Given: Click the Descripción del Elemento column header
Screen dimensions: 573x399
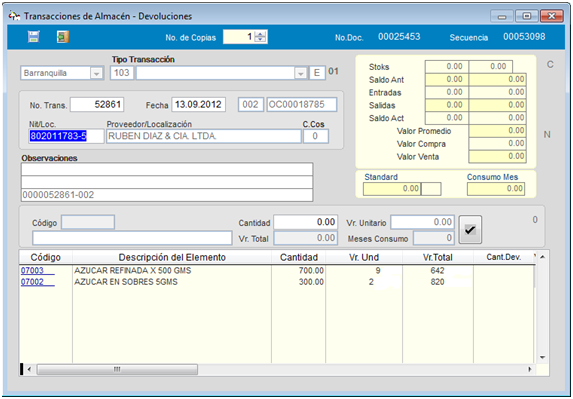Looking at the screenshot, I should coord(172,257).
